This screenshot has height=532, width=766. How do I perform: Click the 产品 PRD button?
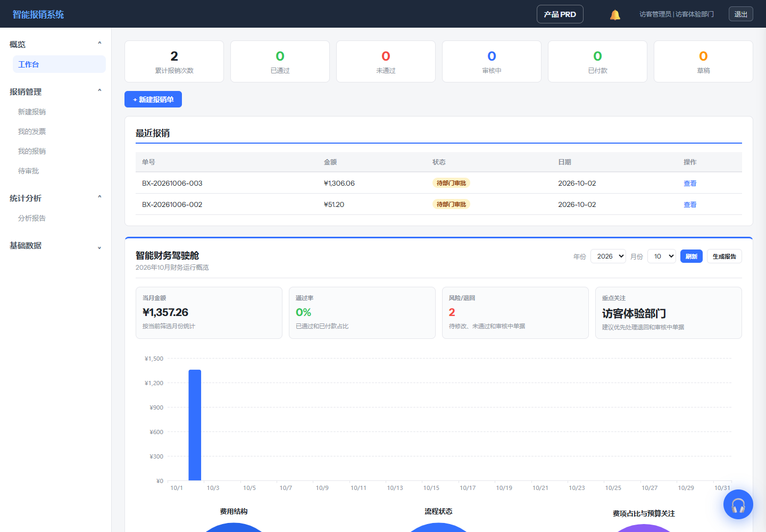(x=560, y=14)
